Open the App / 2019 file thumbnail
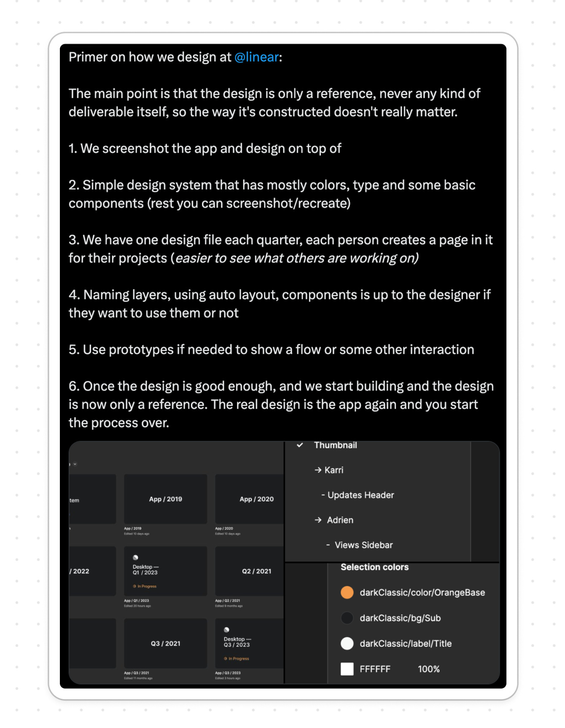 pos(165,499)
